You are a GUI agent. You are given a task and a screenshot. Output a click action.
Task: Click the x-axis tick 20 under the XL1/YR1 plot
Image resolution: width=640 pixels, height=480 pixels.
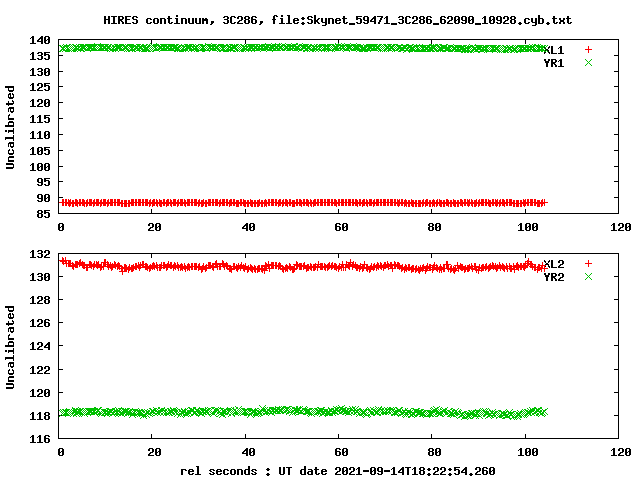click(x=154, y=227)
